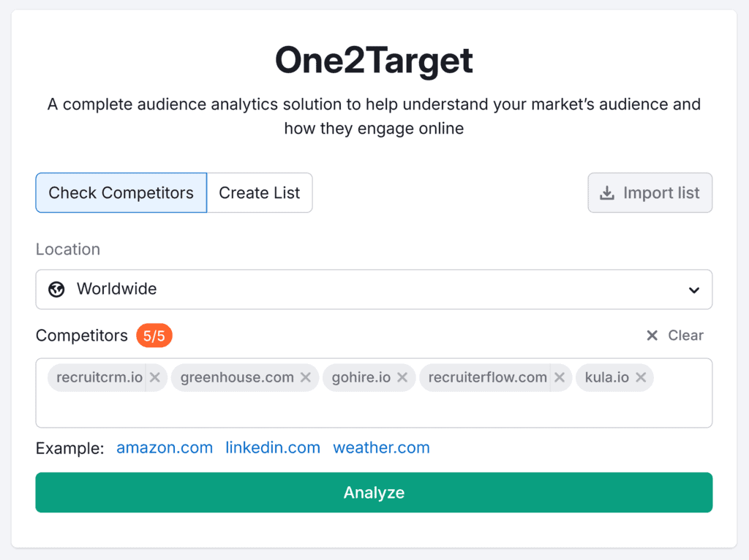
Task: Clear all competitors
Action: pos(675,336)
